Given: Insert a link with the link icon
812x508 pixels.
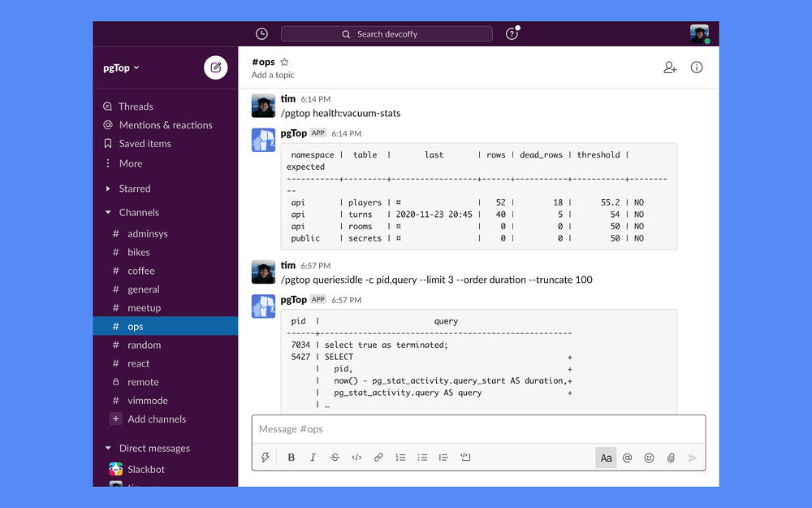Looking at the screenshot, I should click(x=378, y=457).
